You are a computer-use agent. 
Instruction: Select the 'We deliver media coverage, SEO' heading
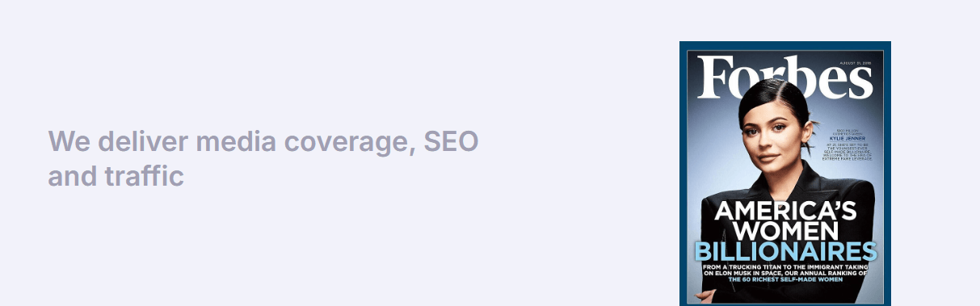tap(263, 142)
